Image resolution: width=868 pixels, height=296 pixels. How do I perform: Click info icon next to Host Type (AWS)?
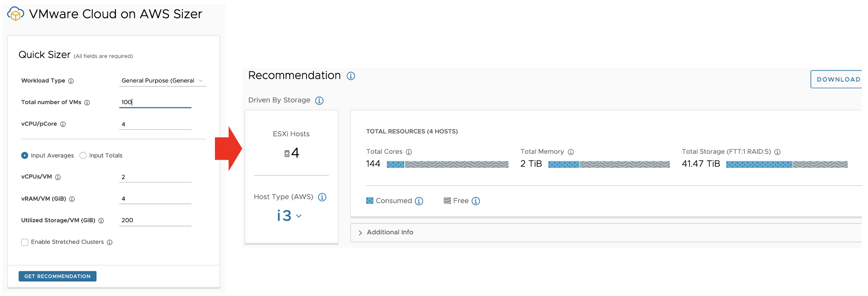pos(322,197)
